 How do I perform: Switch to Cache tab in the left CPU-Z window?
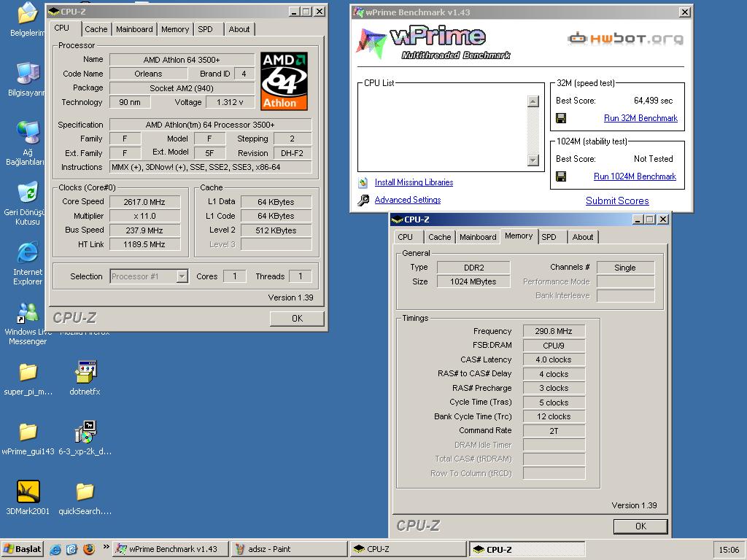point(96,29)
